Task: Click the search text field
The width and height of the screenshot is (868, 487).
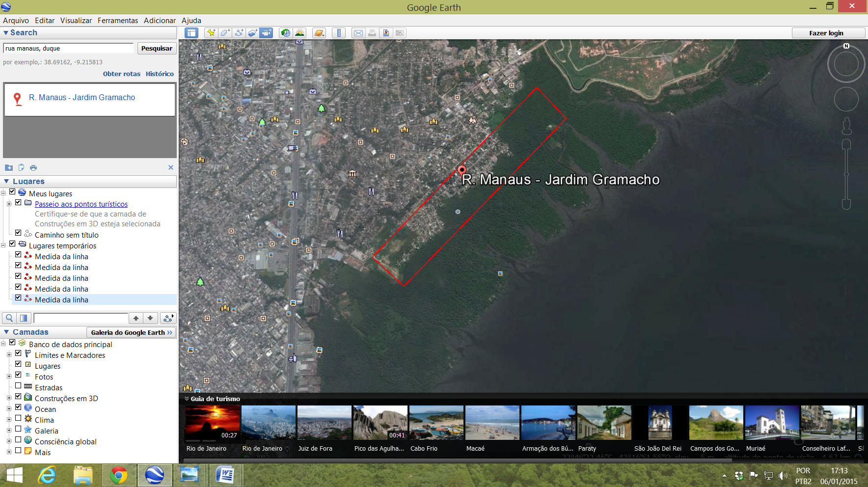Action: [x=68, y=48]
